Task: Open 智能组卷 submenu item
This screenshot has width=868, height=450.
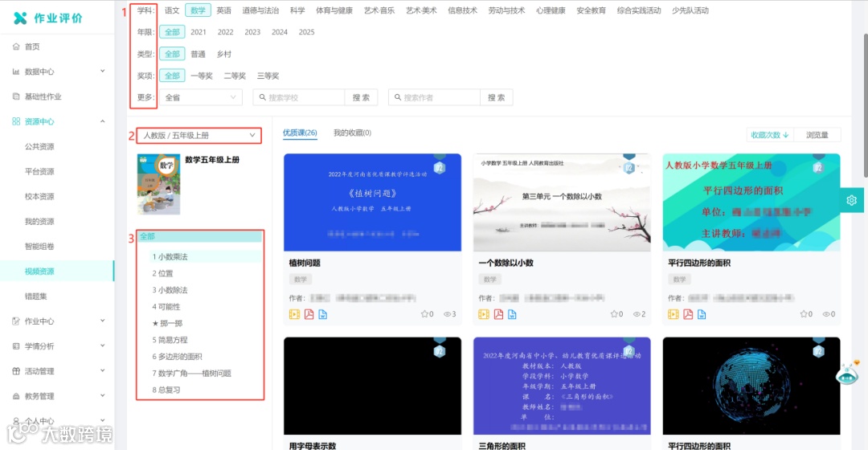Action: pyautogui.click(x=39, y=247)
